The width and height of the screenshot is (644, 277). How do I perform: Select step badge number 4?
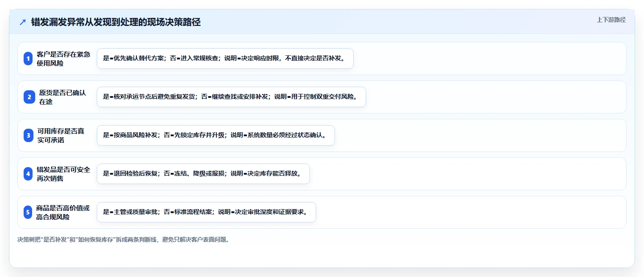[28, 174]
